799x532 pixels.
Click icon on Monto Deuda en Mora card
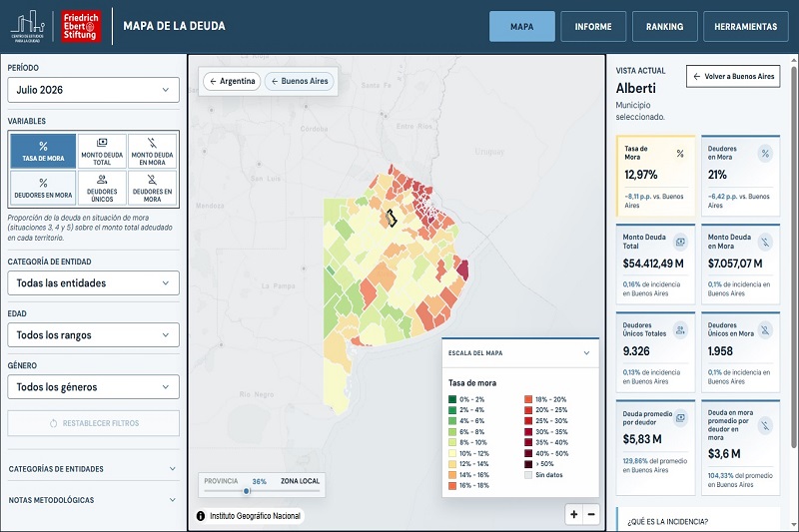(x=765, y=243)
